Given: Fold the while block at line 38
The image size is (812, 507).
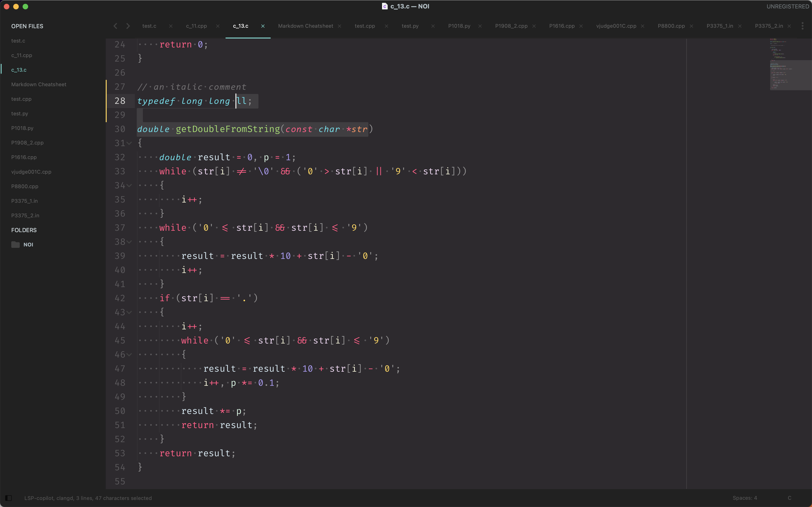Looking at the screenshot, I should point(129,242).
